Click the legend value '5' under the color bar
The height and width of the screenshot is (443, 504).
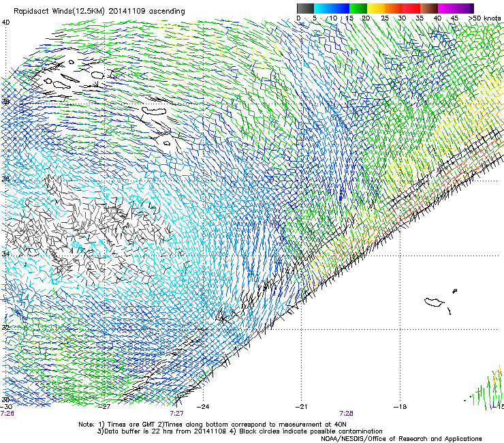(315, 18)
